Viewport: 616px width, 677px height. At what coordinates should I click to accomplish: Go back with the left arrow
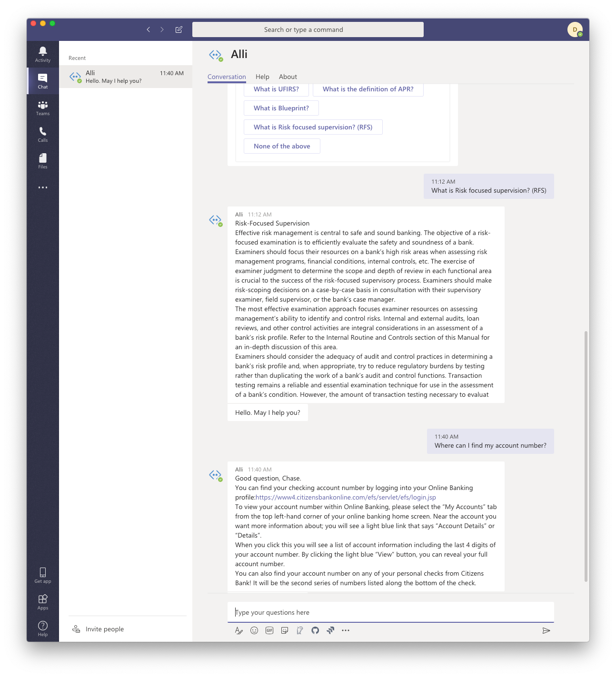pyautogui.click(x=149, y=29)
